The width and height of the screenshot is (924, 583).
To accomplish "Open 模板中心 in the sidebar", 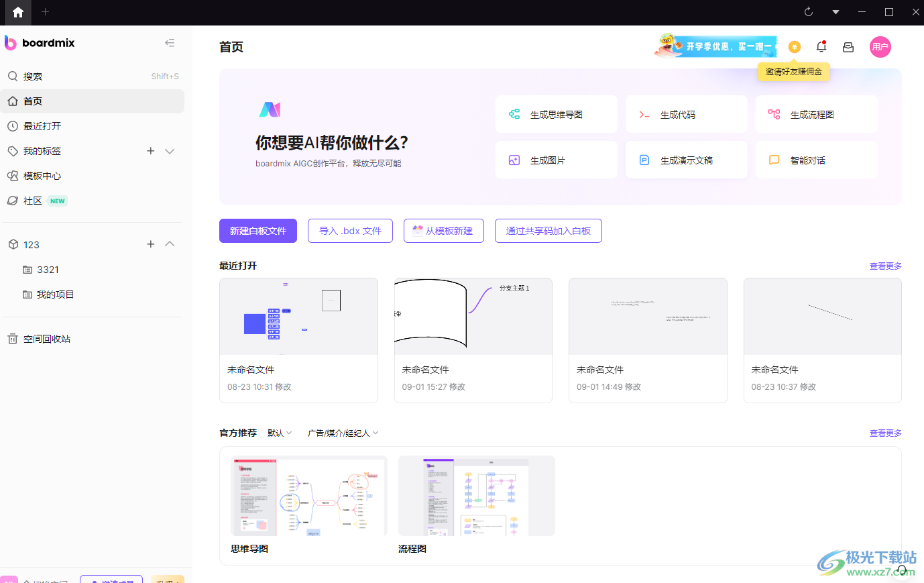I will point(93,176).
